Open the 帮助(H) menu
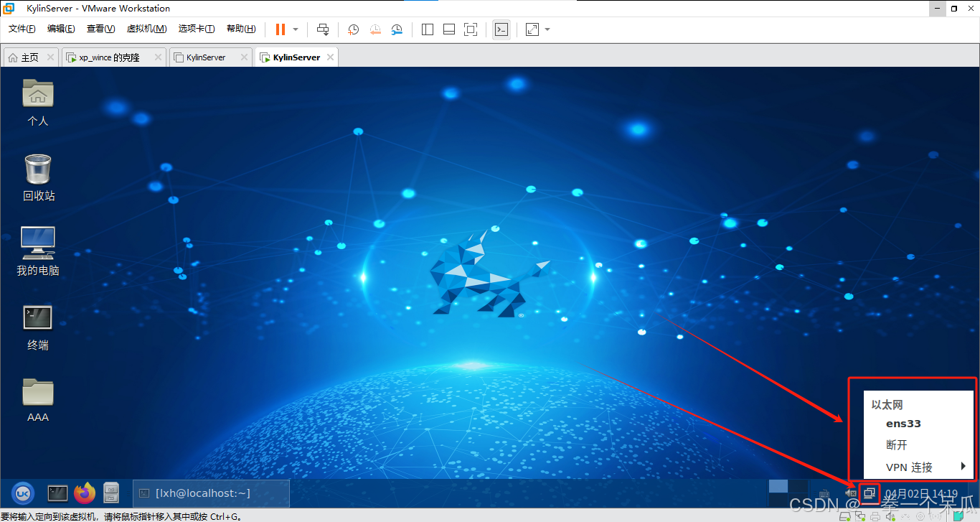The height and width of the screenshot is (522, 980). [x=241, y=29]
